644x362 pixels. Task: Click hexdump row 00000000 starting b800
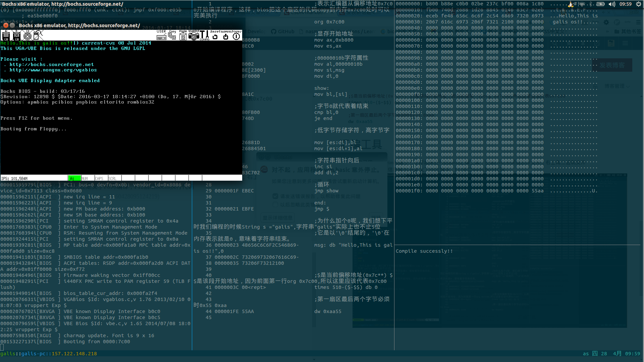tap(496, 4)
